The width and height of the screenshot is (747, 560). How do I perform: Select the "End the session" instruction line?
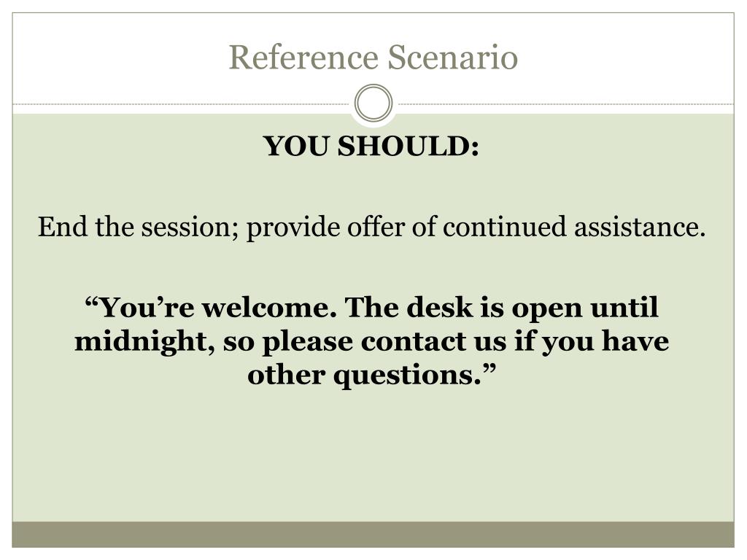[371, 227]
